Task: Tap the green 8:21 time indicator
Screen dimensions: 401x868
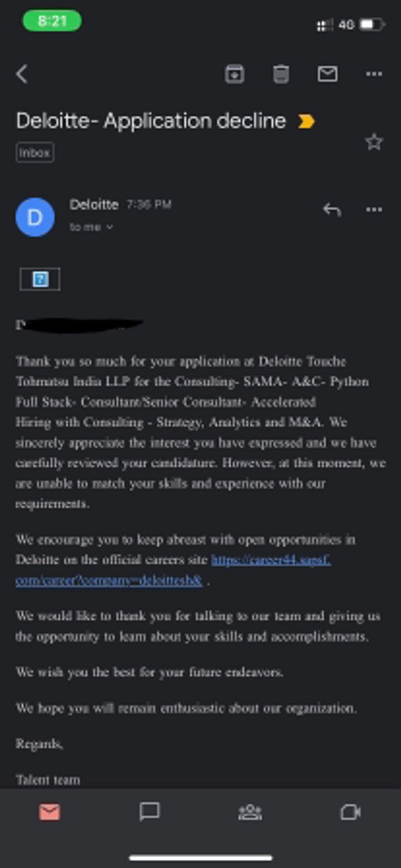Action: (52, 21)
